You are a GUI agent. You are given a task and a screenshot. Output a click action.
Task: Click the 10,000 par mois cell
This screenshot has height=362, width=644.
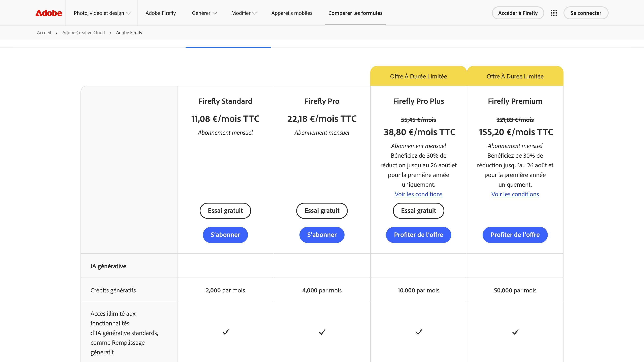(419, 290)
